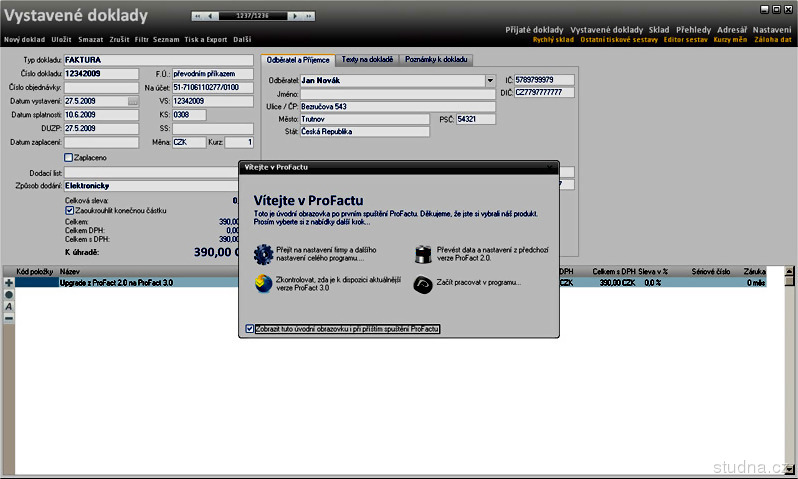Click the first record navigation arrow

[198, 16]
